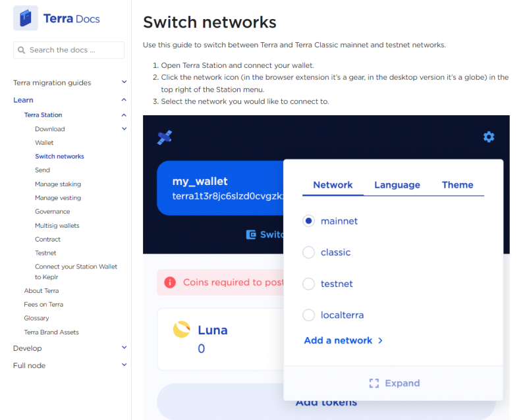This screenshot has width=527, height=420.
Task: Click the Download sidebar label
Action: pos(50,129)
